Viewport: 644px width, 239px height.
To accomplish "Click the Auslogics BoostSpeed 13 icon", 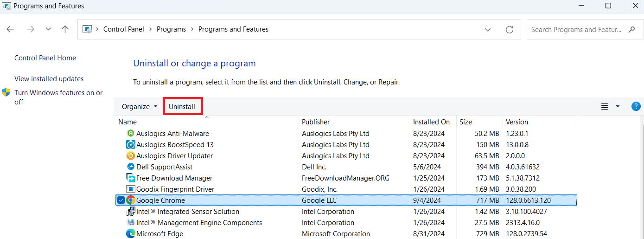I will [130, 145].
